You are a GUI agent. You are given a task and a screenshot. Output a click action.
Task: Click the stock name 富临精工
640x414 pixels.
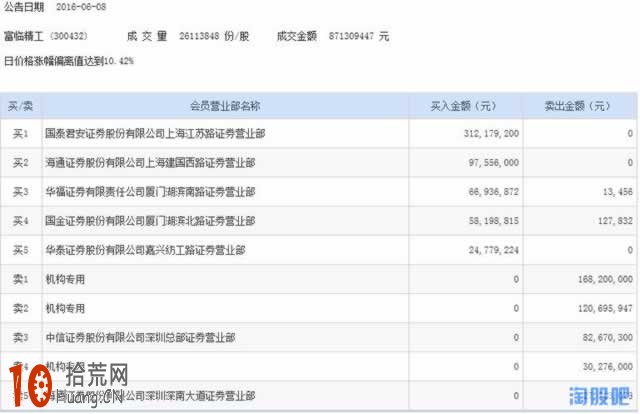[x=24, y=36]
